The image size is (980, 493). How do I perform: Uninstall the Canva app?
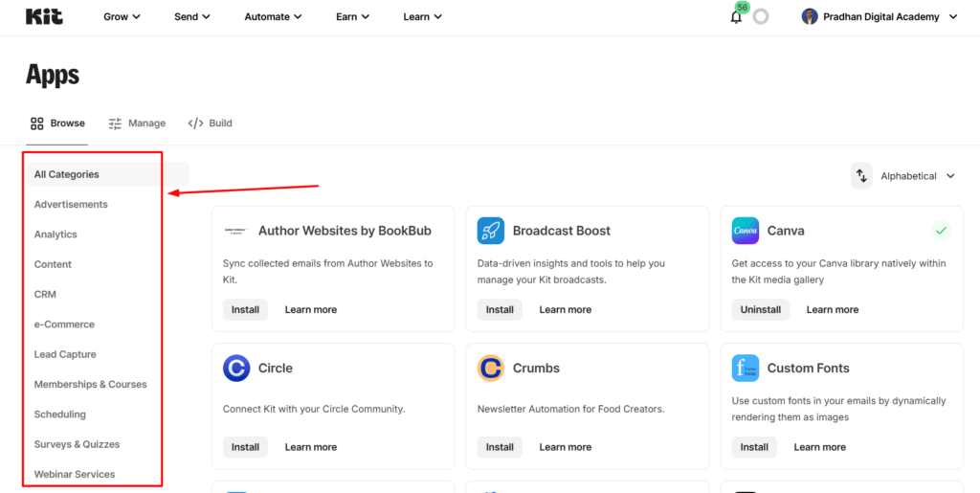[761, 310]
